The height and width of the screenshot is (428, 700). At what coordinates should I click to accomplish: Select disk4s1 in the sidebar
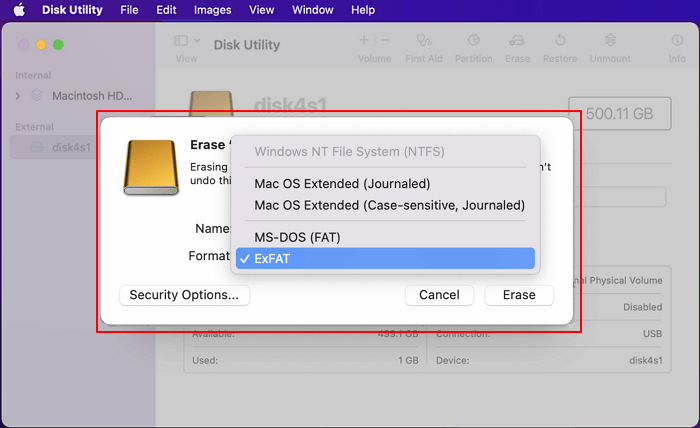[x=72, y=147]
